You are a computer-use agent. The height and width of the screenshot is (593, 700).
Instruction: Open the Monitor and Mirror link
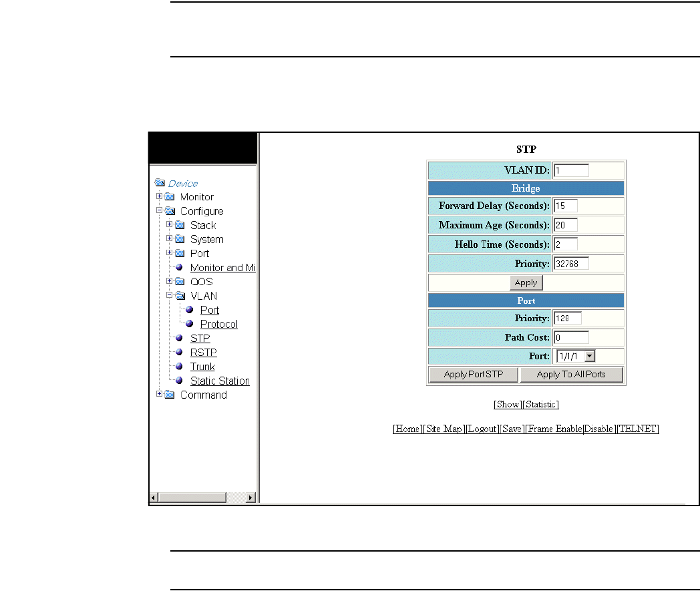tap(223, 268)
